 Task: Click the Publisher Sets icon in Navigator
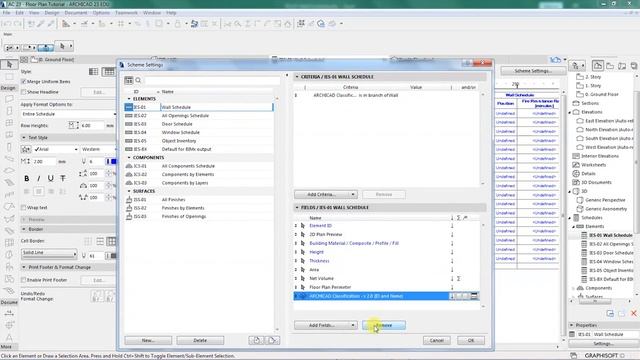[x=634, y=65]
